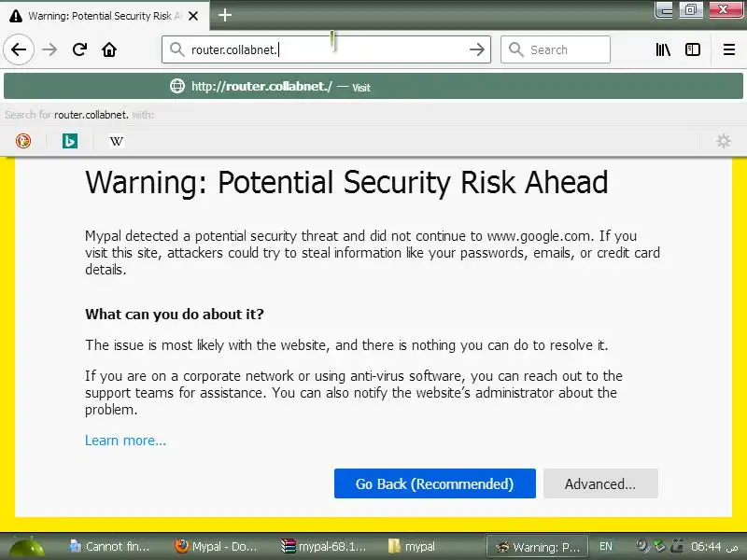747x560 pixels.
Task: Search with Wikipedia engine icon
Action: coord(116,141)
